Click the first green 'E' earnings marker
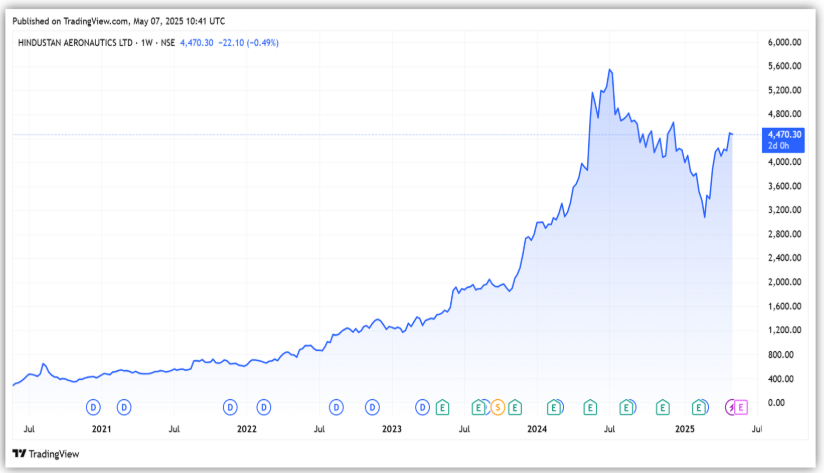Screen dimensions: 824x473 coord(441,407)
